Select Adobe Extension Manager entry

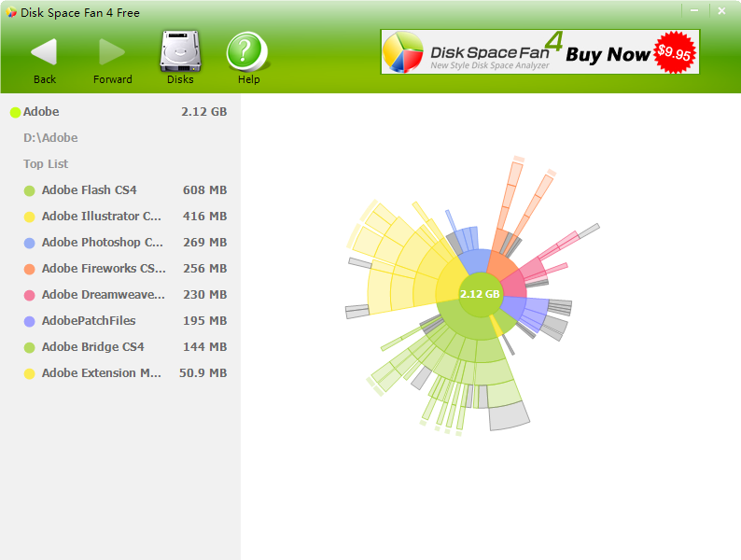coord(101,373)
